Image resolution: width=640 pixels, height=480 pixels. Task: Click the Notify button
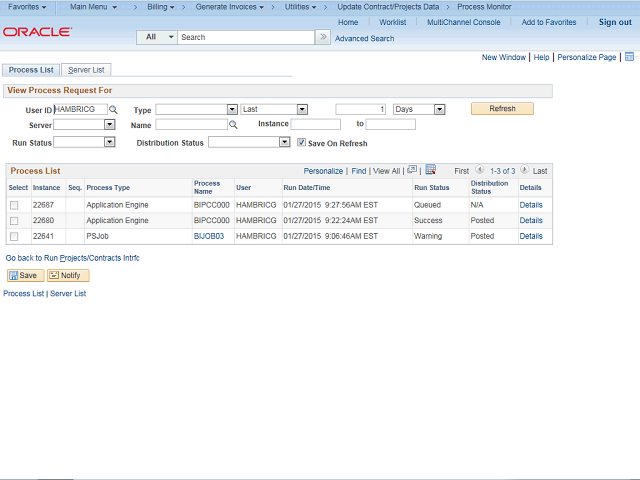pos(68,276)
